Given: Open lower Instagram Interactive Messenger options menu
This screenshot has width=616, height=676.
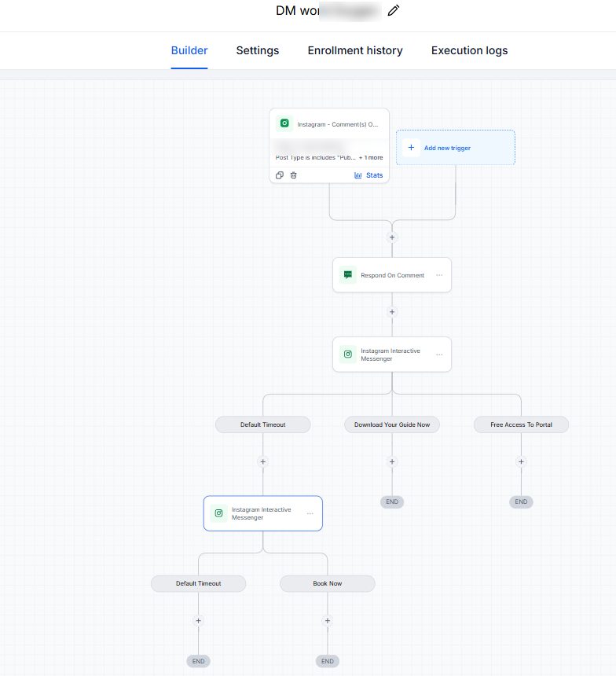Looking at the screenshot, I should point(310,513).
